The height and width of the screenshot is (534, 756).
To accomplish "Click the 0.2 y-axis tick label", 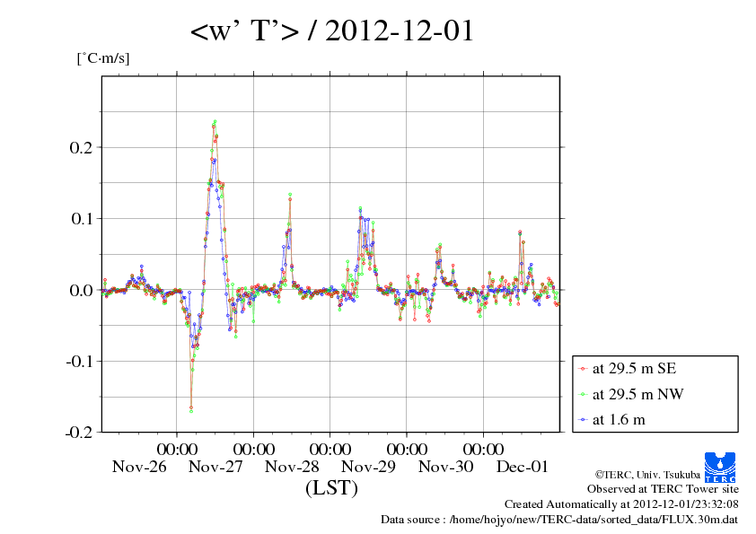I will (x=81, y=147).
